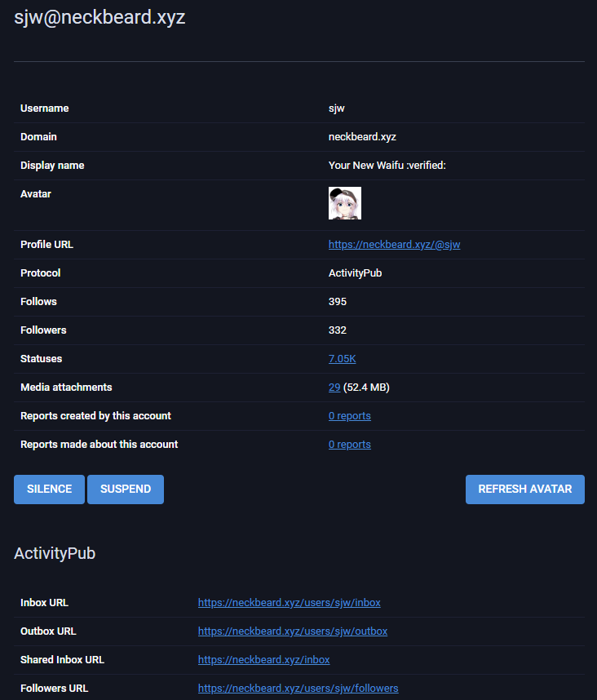Screen dimensions: 597x700
Task: Open the Followers URL link
Action: coord(298,689)
